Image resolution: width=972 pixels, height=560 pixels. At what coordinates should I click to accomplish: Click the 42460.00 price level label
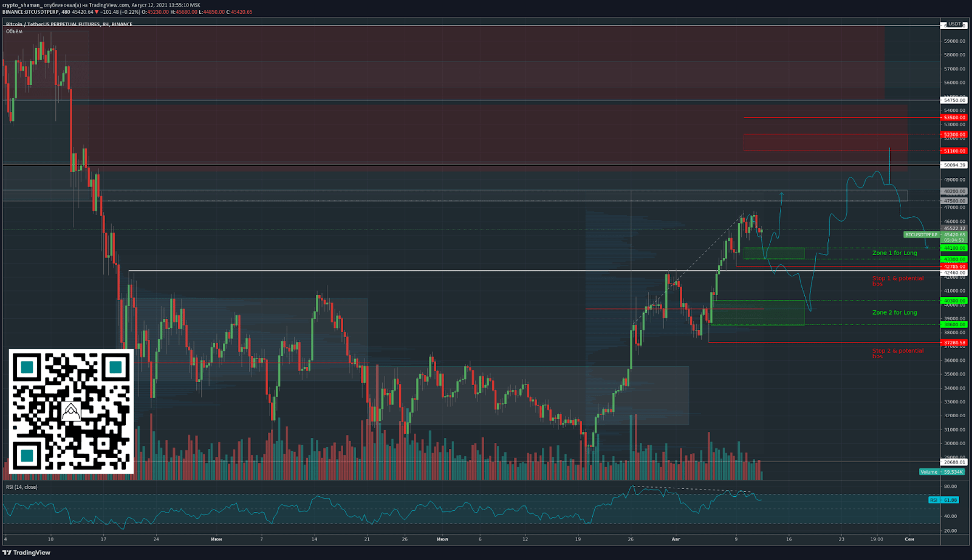(x=954, y=273)
